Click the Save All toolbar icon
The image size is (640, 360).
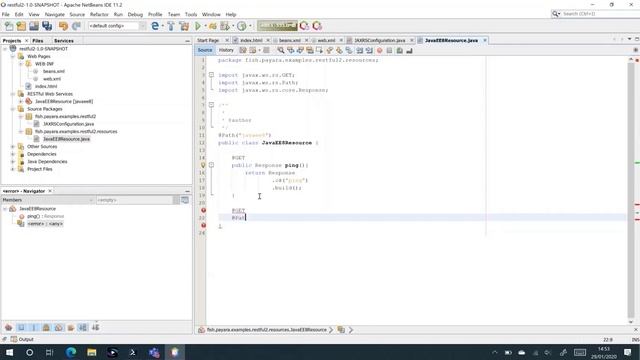click(x=47, y=26)
